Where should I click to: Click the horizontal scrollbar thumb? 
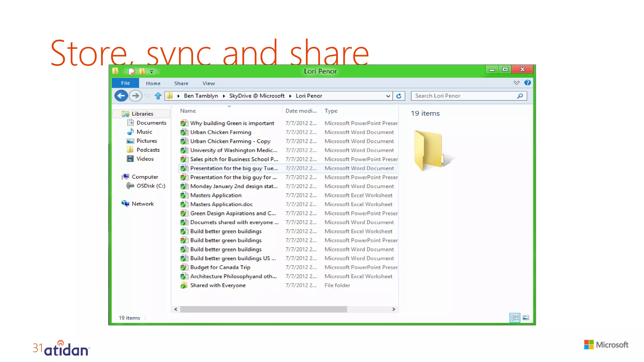pos(264,309)
